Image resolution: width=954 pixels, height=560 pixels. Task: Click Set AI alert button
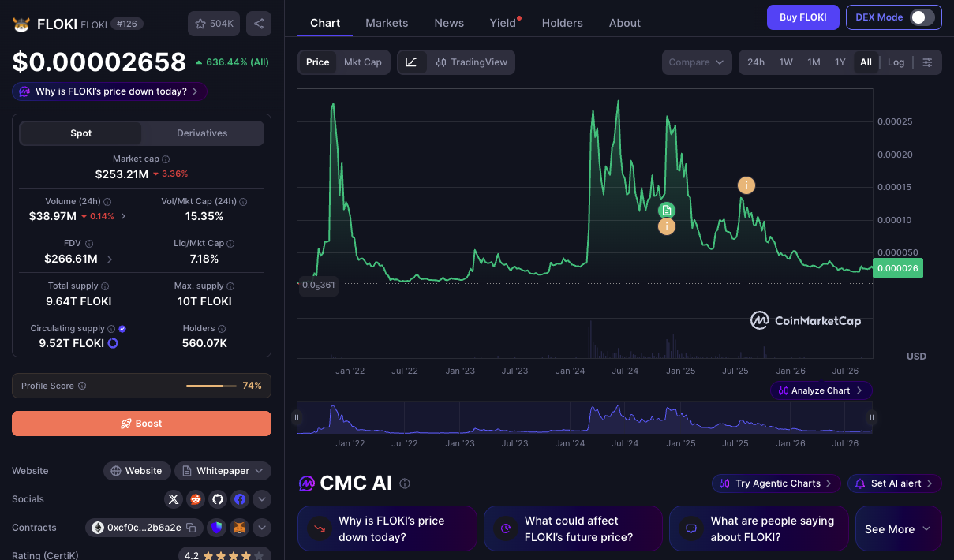(x=895, y=483)
